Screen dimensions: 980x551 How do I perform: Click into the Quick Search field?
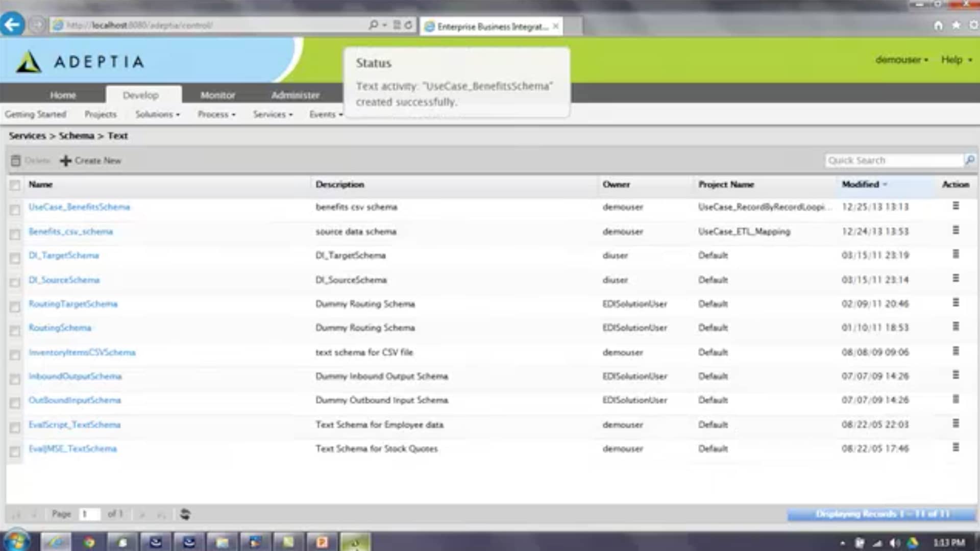pos(893,160)
